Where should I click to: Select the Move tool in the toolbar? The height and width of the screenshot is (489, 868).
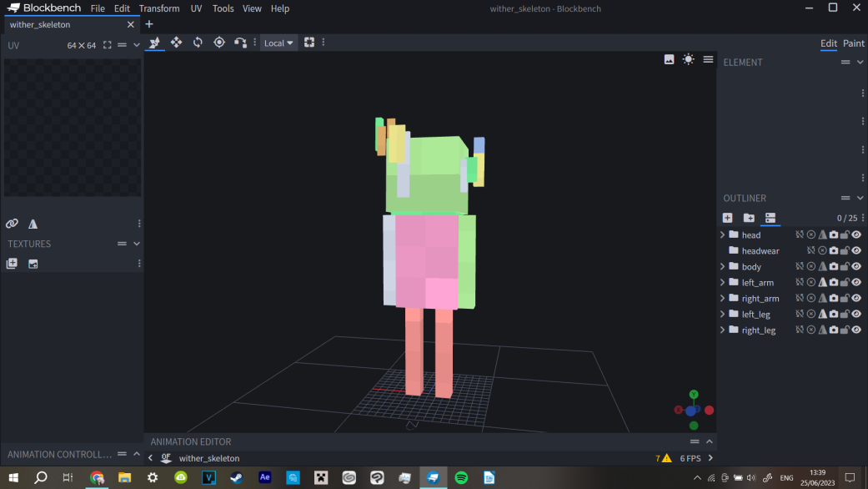click(176, 42)
